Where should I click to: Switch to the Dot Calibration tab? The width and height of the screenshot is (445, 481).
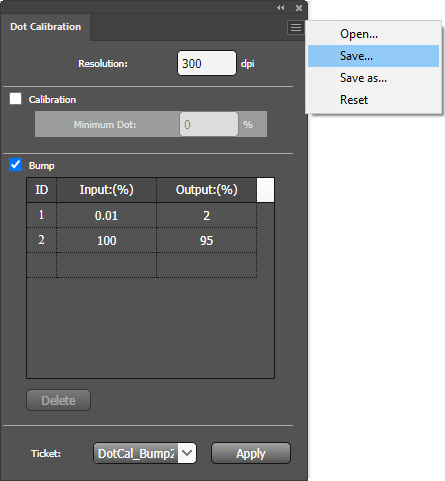[45, 27]
